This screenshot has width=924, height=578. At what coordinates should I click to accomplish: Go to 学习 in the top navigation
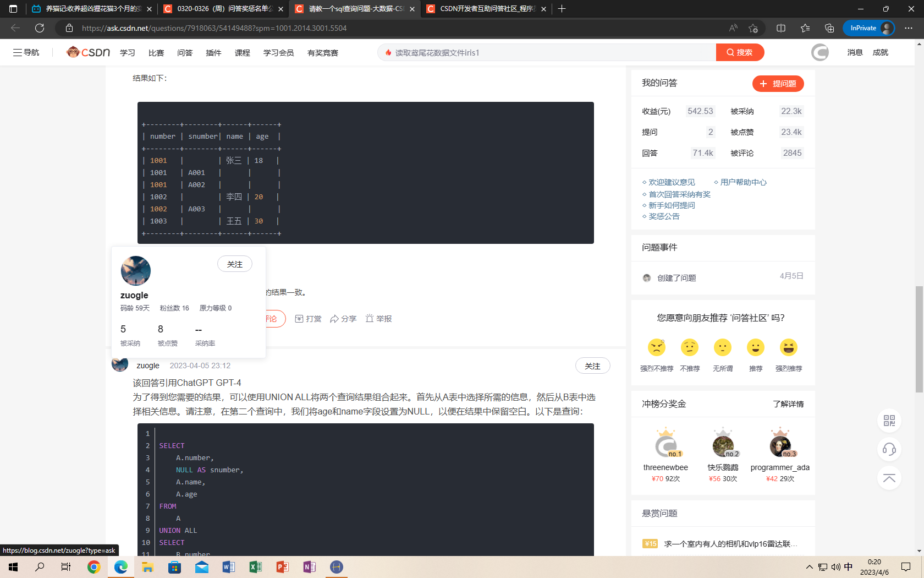(x=128, y=53)
